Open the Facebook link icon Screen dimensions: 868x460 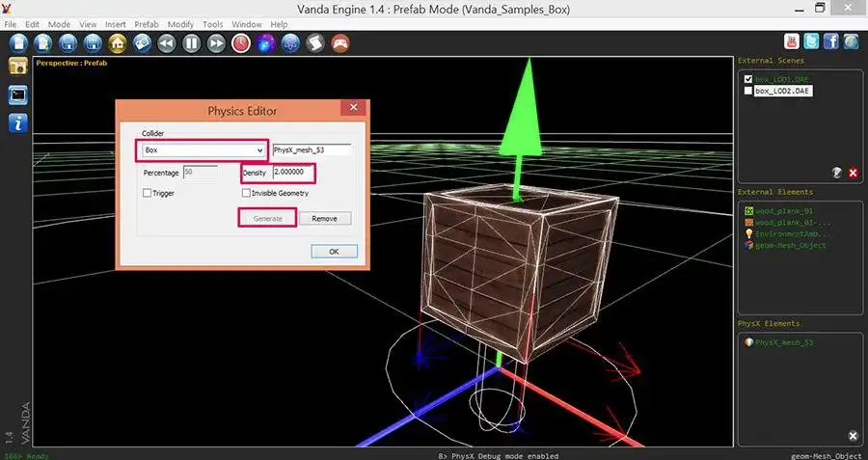[x=831, y=41]
